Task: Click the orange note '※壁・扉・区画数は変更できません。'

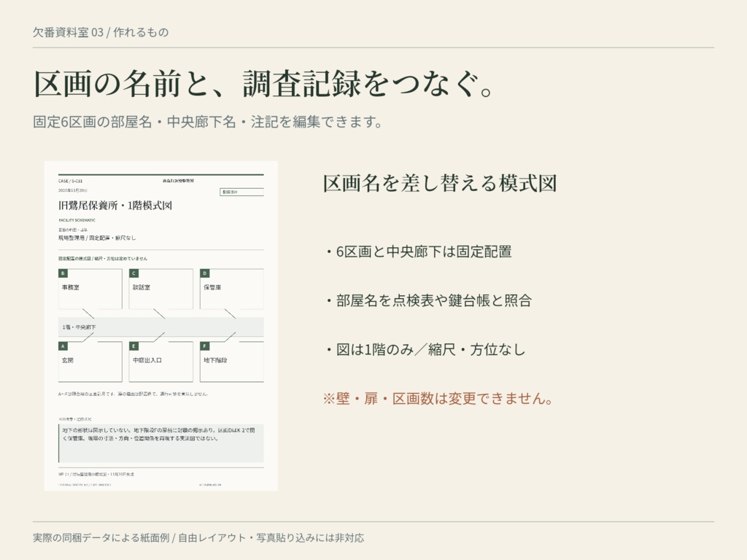Action: coord(438,398)
